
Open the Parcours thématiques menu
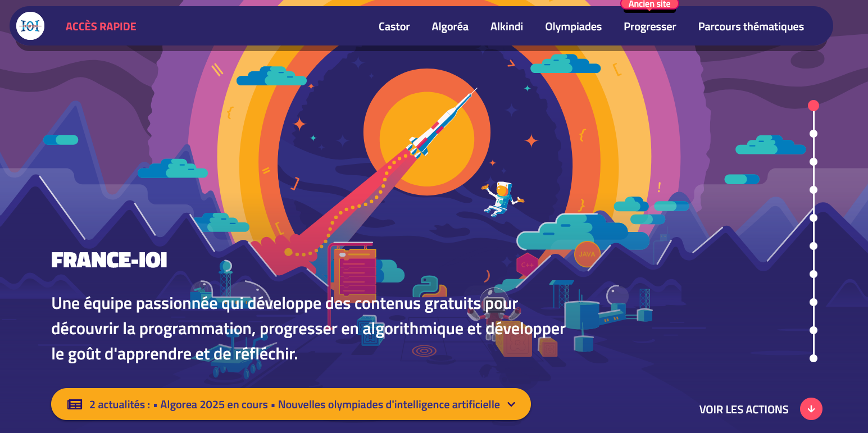point(751,26)
